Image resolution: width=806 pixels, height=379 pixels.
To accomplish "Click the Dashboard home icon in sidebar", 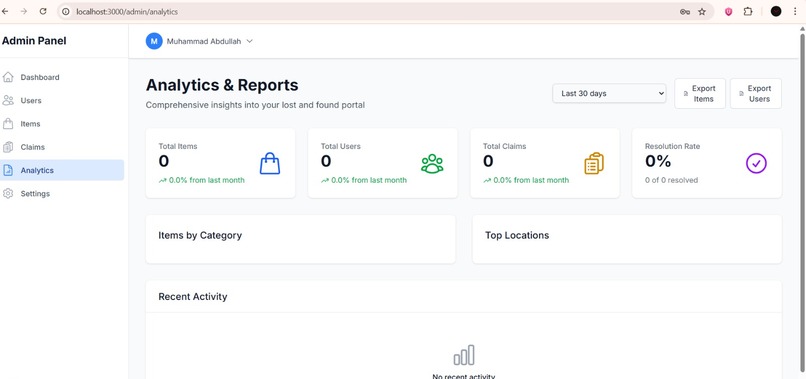I will point(8,77).
